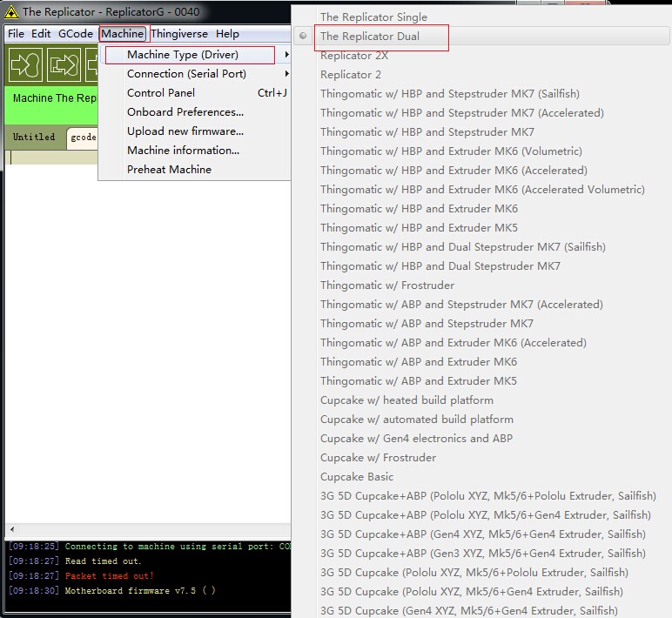672x618 pixels.
Task: Switch to the Untitled tab
Action: pos(34,138)
